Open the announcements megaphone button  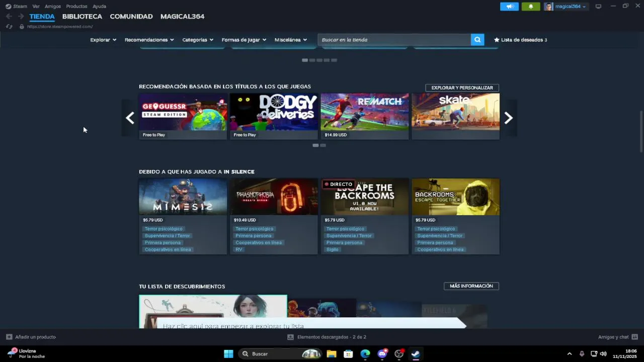(509, 7)
